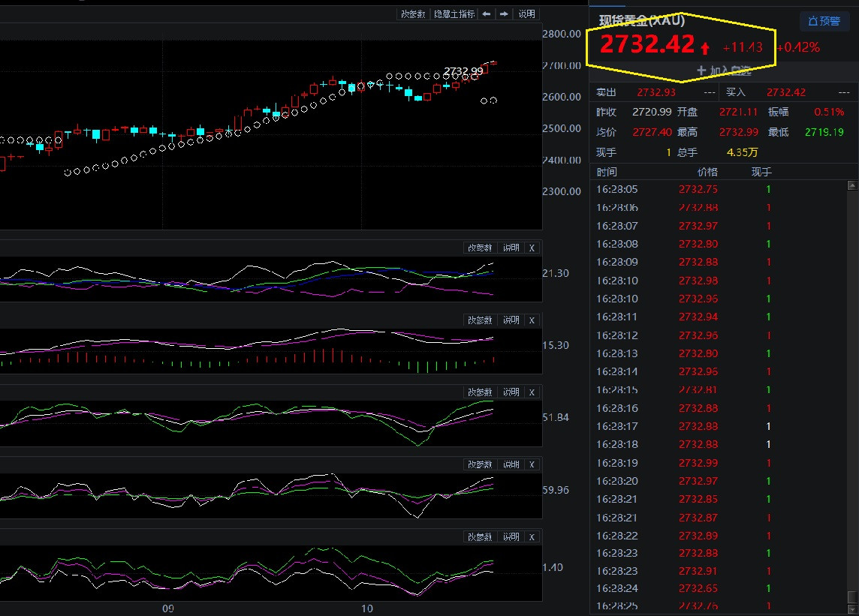Open 改参数 on the 51.84 indicator panel
This screenshot has height=616, width=859.
480,392
